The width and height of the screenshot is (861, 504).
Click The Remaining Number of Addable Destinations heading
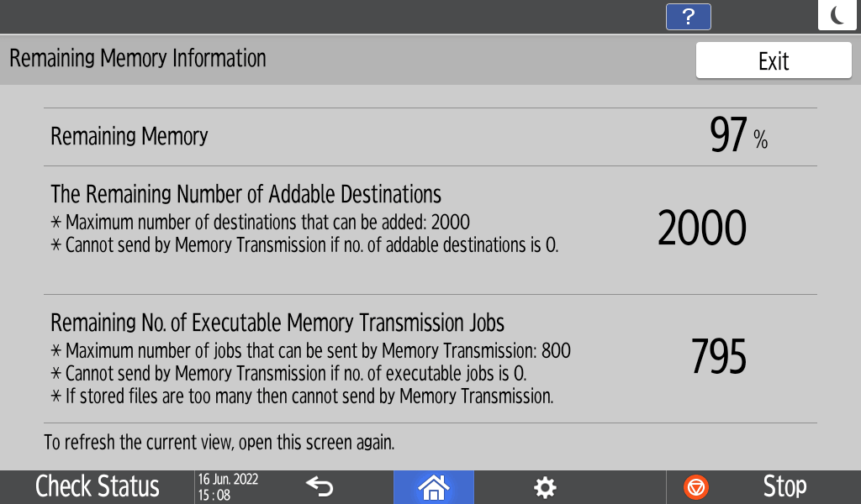pos(246,195)
